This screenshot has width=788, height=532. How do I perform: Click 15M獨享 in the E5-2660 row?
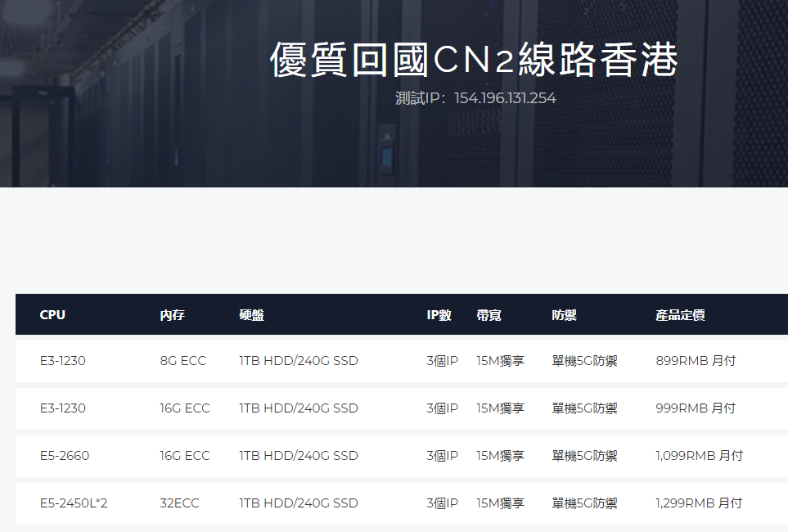click(501, 456)
